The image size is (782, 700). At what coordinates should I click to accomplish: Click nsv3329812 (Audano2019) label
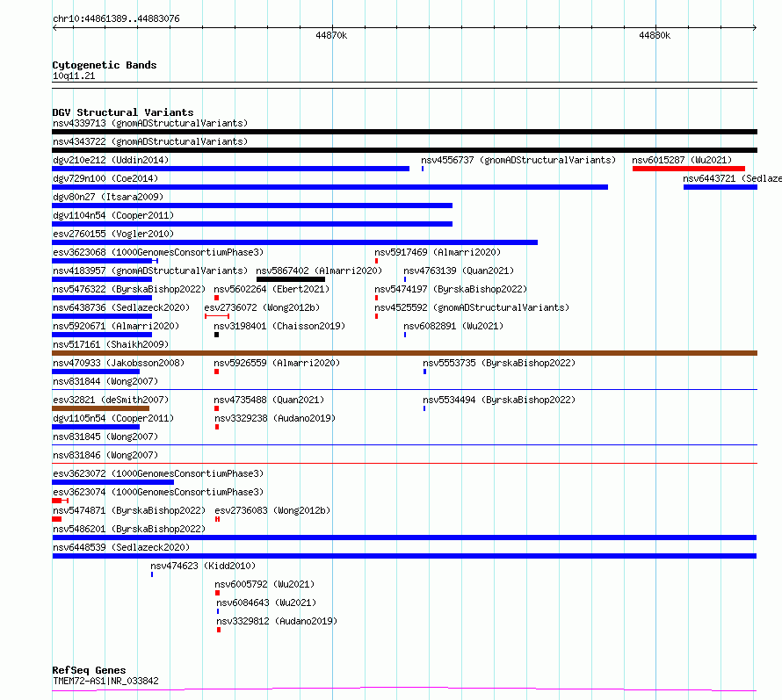tap(277, 621)
